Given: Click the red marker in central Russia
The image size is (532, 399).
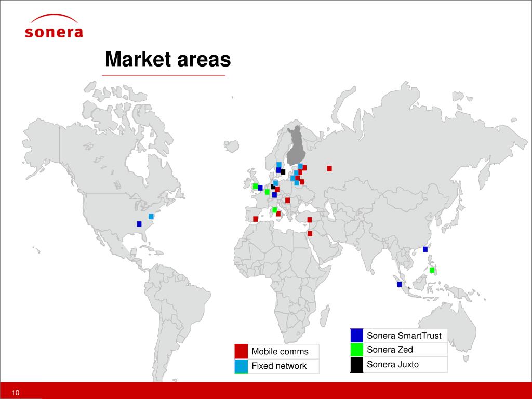Looking at the screenshot, I should [x=329, y=168].
